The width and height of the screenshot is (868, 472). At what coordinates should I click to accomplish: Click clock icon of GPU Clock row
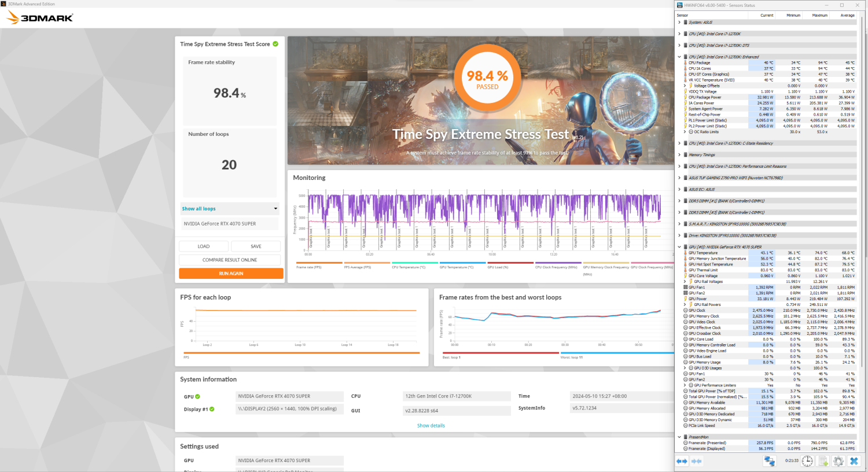pyautogui.click(x=686, y=311)
